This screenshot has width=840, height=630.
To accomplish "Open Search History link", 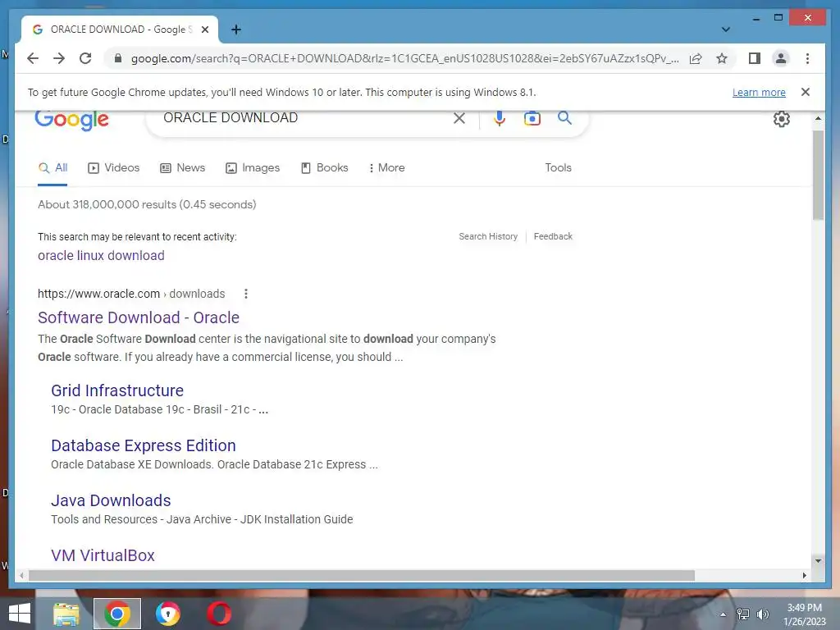I will click(x=488, y=236).
